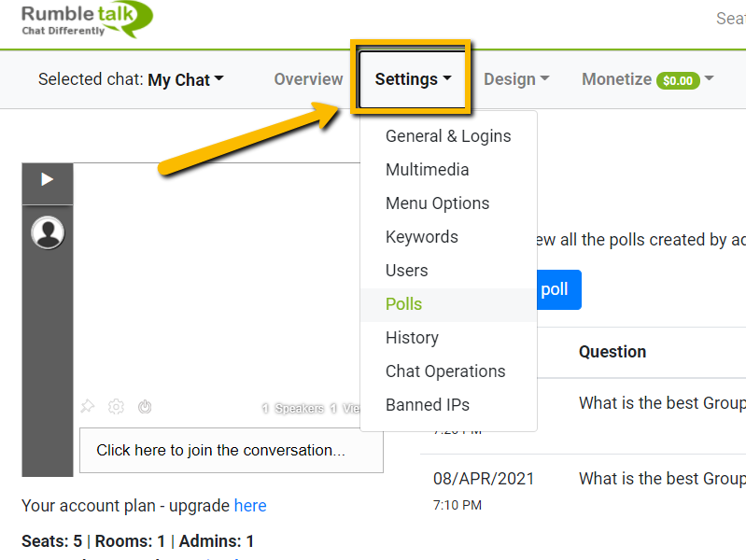Screen dimensions: 746x560
Task: Select Chat Operations menu item
Action: pyautogui.click(x=445, y=371)
